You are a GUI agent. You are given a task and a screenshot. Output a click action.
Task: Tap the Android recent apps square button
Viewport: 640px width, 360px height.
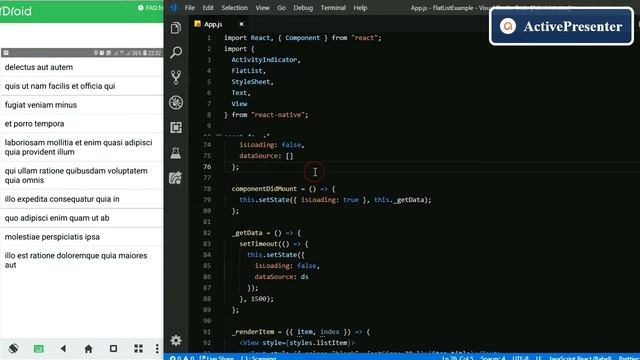[x=113, y=349]
